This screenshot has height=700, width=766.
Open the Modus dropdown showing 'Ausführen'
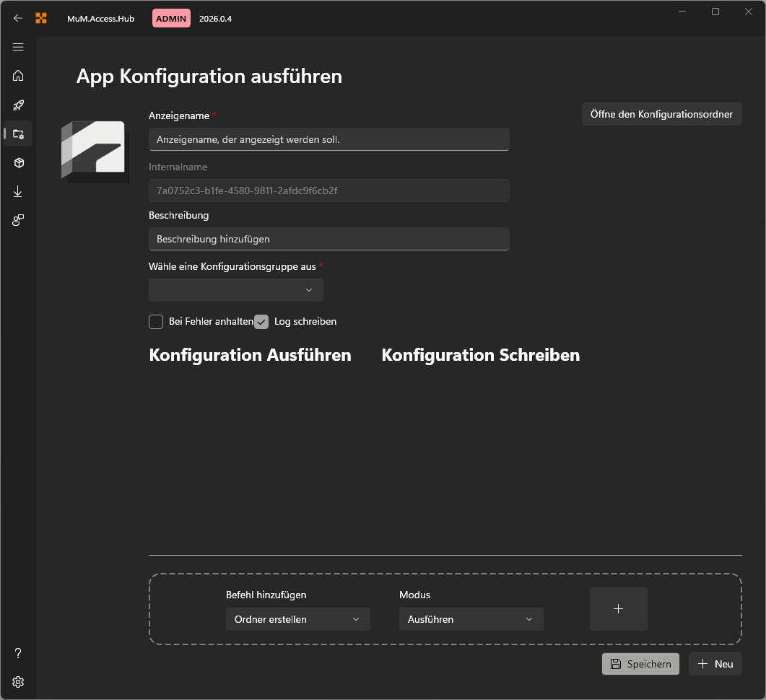471,619
